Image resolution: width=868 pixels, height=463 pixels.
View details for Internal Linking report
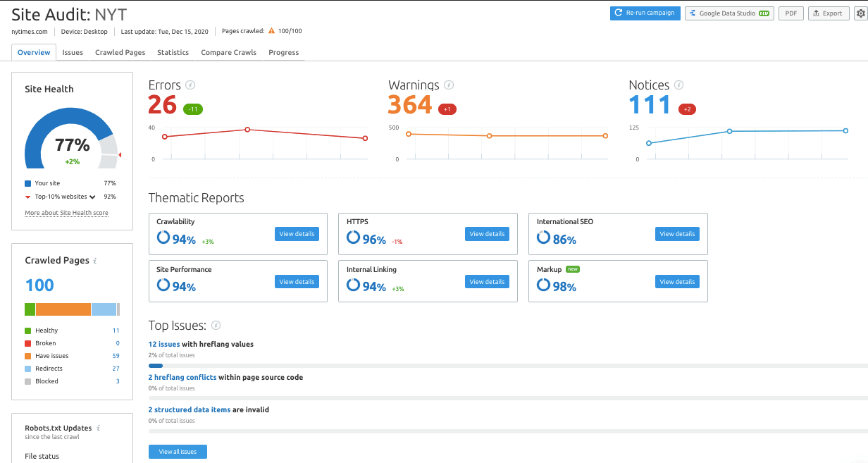[487, 282]
